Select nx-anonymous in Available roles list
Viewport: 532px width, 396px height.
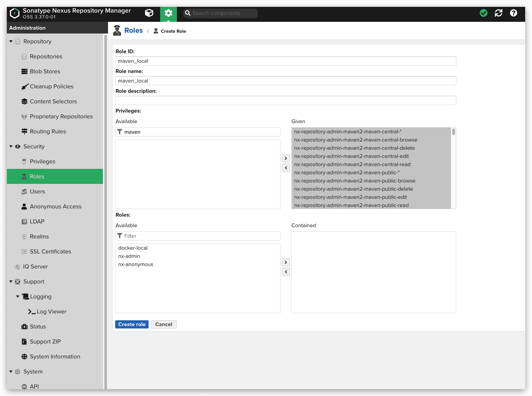click(136, 264)
